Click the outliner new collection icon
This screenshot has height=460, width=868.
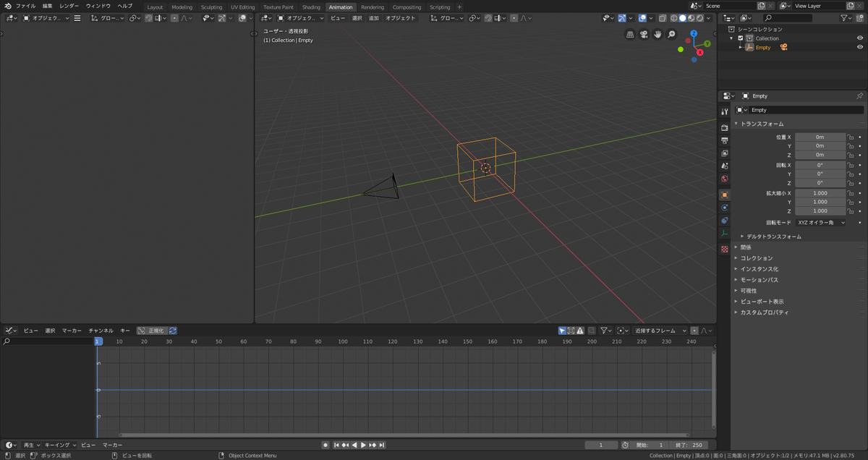coord(860,18)
